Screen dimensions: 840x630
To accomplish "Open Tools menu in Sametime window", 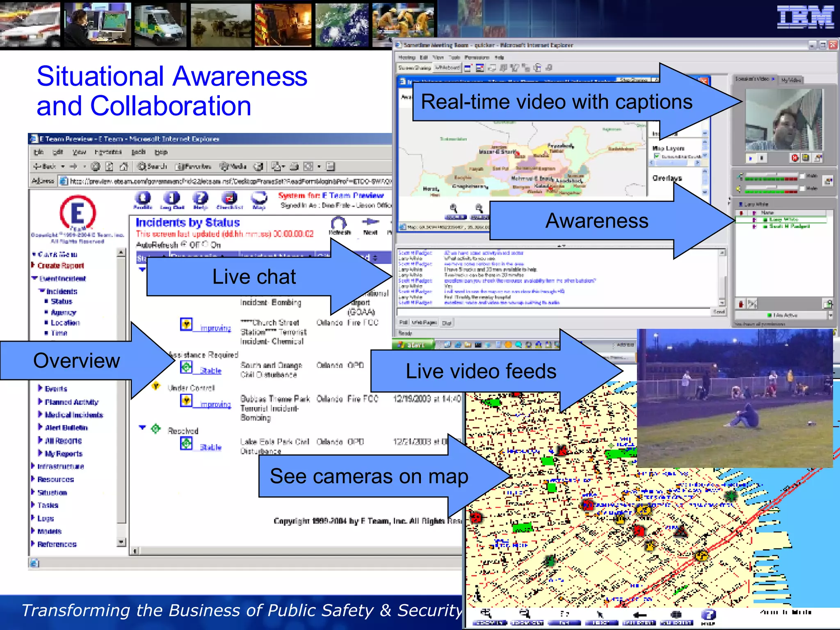I will (x=454, y=57).
